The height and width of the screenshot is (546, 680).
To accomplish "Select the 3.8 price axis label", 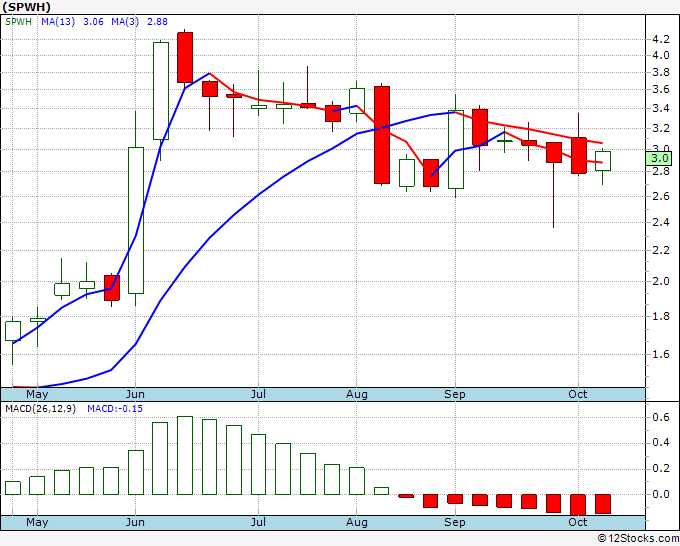I will pyautogui.click(x=660, y=72).
